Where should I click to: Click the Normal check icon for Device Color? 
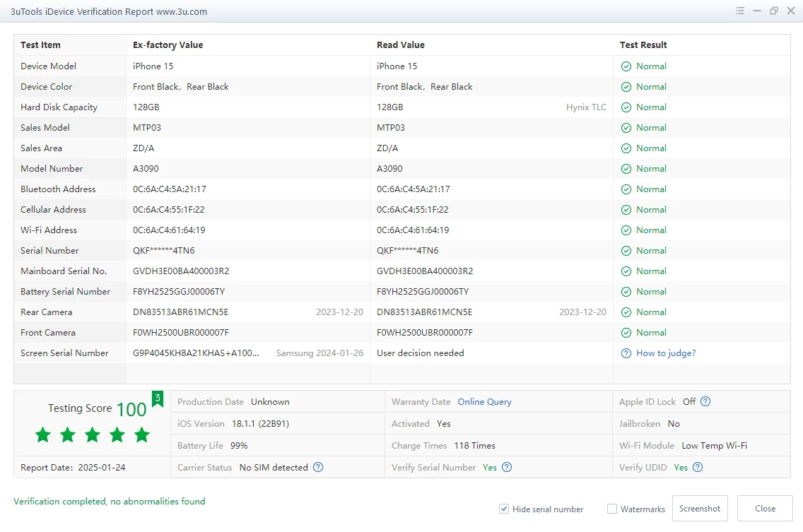[626, 87]
